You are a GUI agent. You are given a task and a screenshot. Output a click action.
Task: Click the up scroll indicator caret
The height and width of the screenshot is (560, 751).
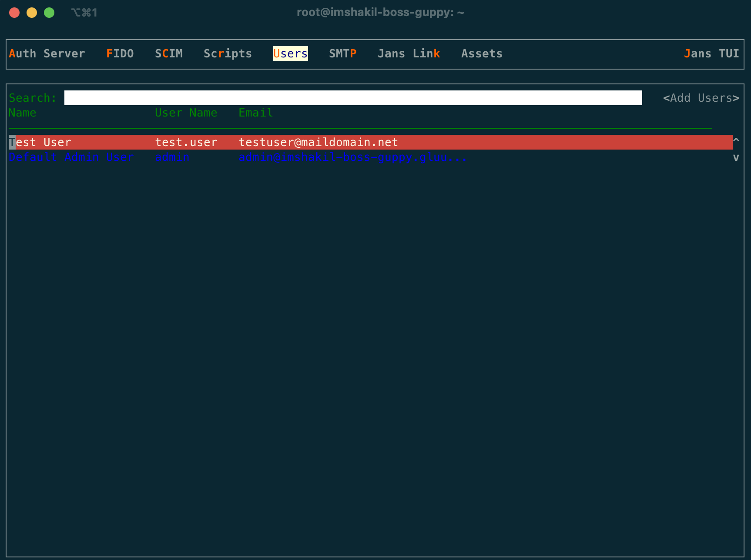[x=736, y=140]
